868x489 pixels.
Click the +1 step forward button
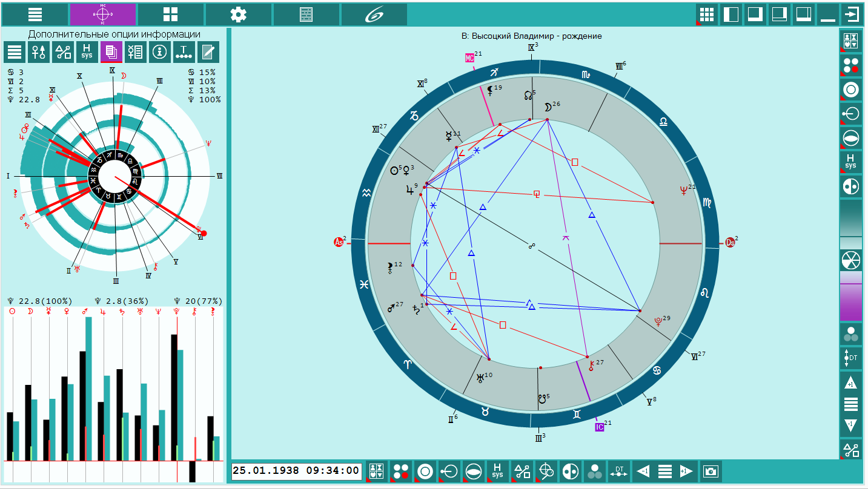(x=686, y=471)
